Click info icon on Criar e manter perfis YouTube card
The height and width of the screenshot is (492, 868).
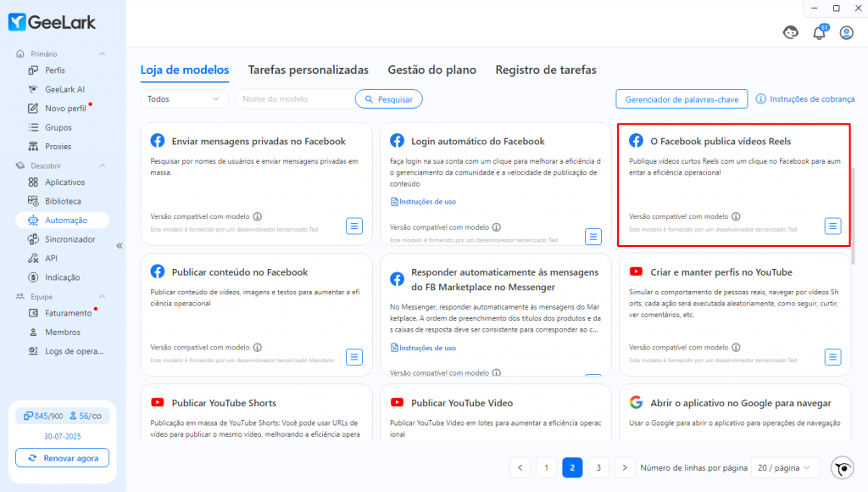click(736, 348)
